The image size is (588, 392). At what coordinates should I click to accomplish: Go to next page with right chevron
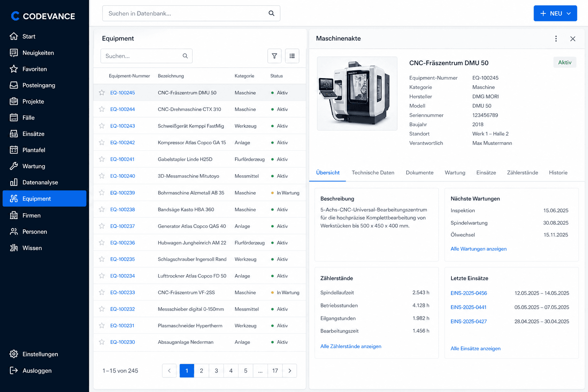(290, 371)
